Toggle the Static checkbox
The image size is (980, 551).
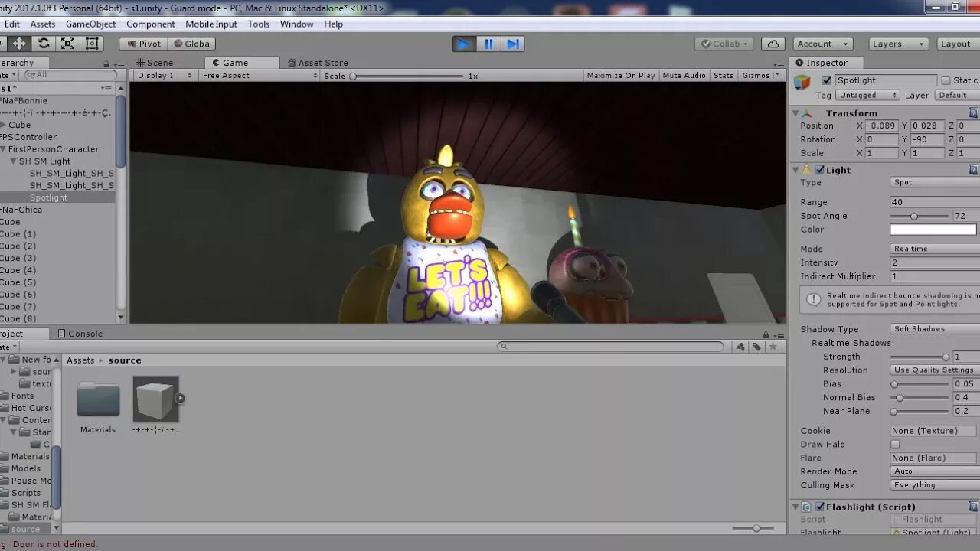[946, 80]
